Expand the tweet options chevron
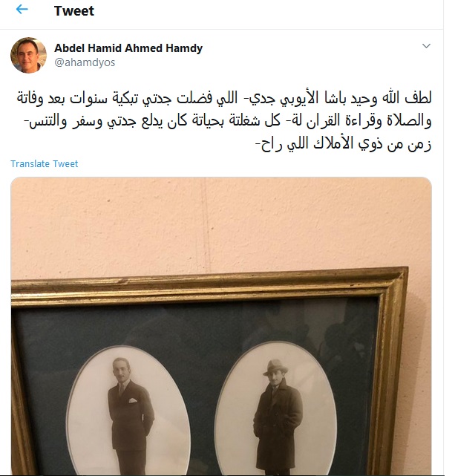 426,46
